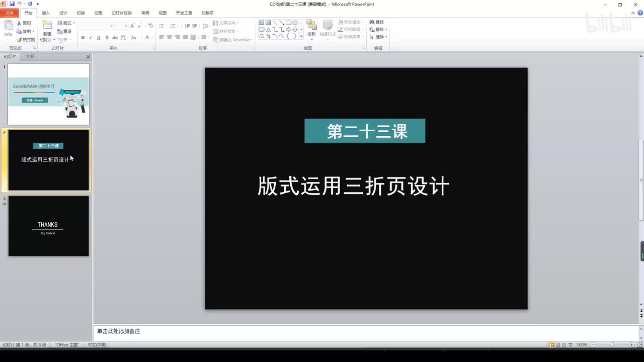Center-align the paragraph text
The image size is (644, 362).
(x=170, y=37)
